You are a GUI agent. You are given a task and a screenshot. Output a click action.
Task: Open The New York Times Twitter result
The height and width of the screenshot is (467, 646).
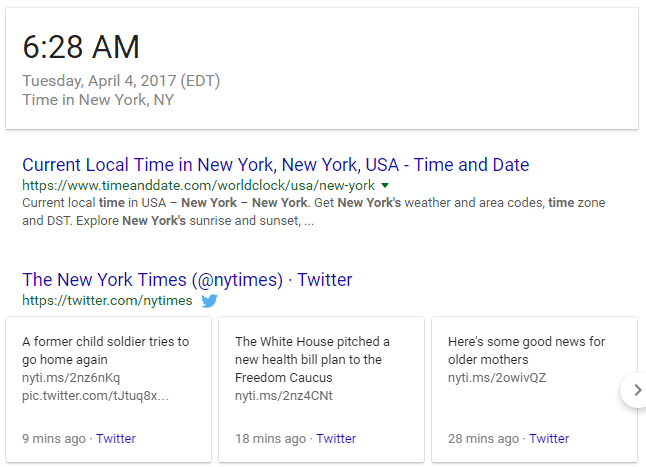(187, 280)
